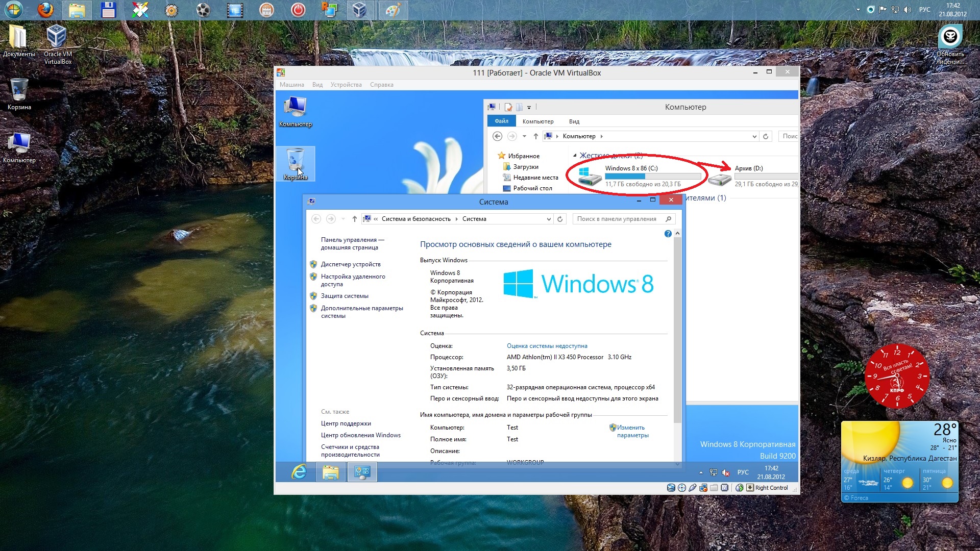The width and height of the screenshot is (980, 551).
Task: Open the Firefox icon in the top dock
Action: click(x=46, y=10)
